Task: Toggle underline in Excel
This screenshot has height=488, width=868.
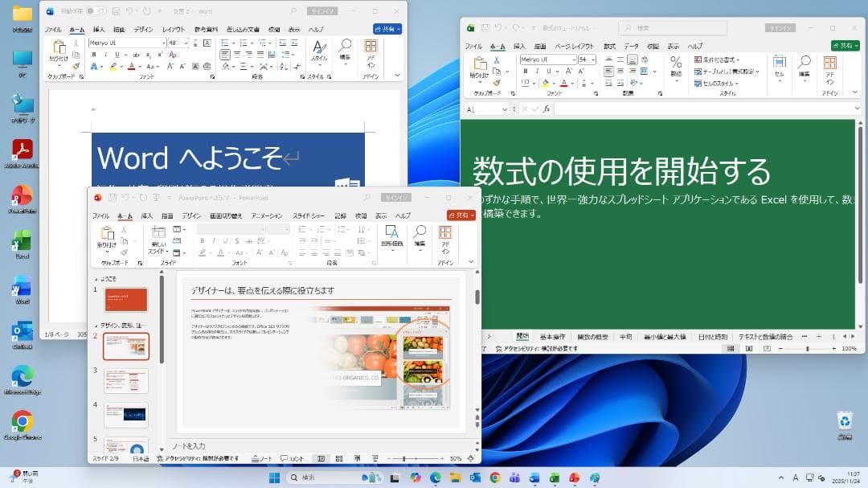Action: point(550,69)
